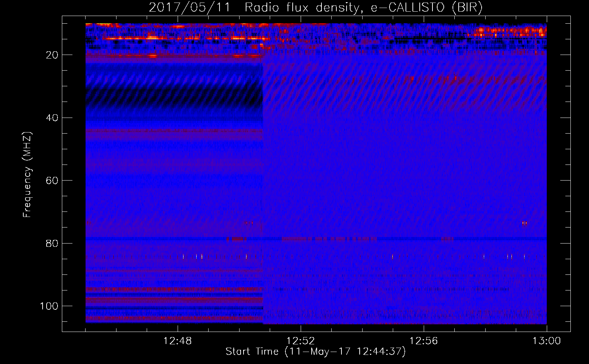Click the plot title "2017/05/11 Radio flux density, e-CALLISTO (BIR)"
589x364 pixels.
coord(316,7)
